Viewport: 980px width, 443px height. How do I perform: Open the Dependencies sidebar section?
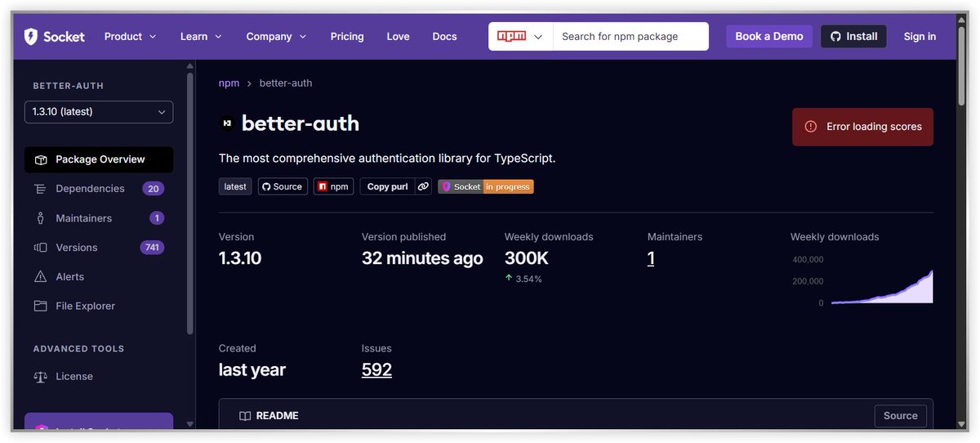point(99,189)
